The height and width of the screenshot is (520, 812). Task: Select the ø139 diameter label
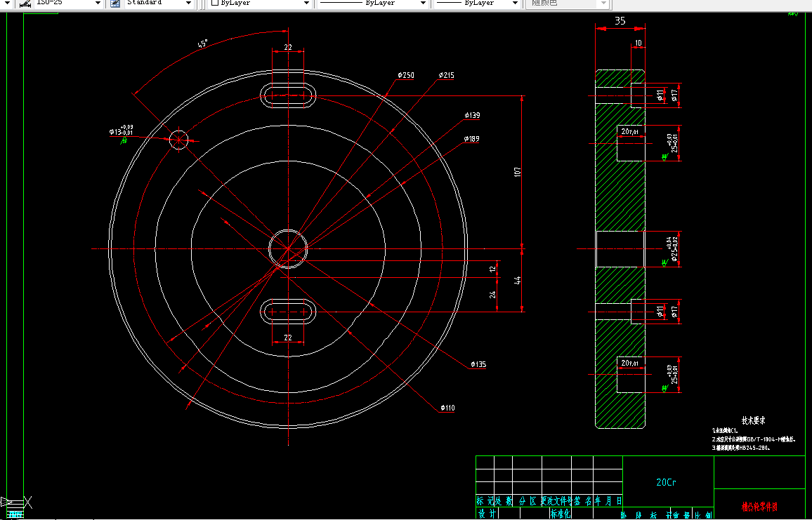pos(472,115)
